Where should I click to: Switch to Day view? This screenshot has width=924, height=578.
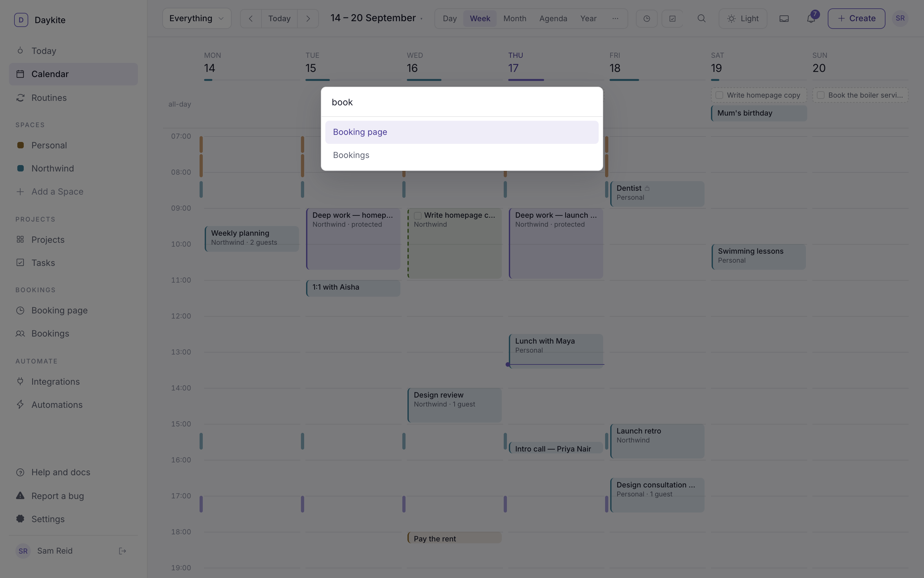[x=449, y=18]
